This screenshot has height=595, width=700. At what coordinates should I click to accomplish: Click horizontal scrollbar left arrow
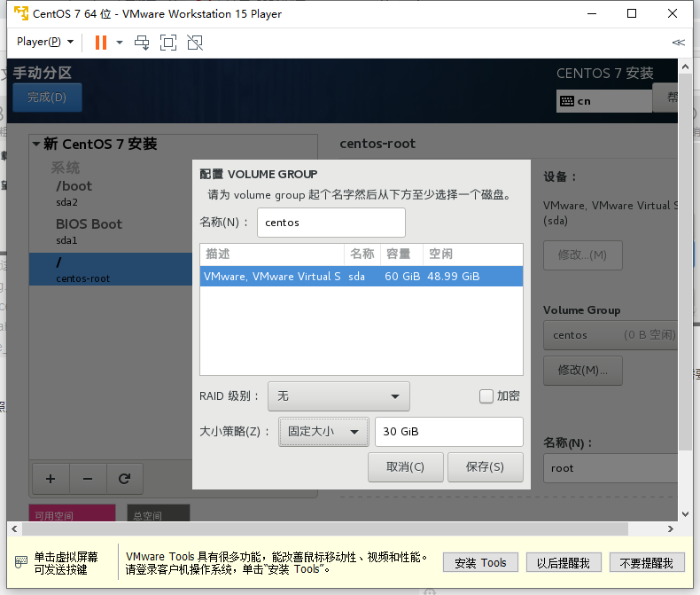click(x=14, y=528)
